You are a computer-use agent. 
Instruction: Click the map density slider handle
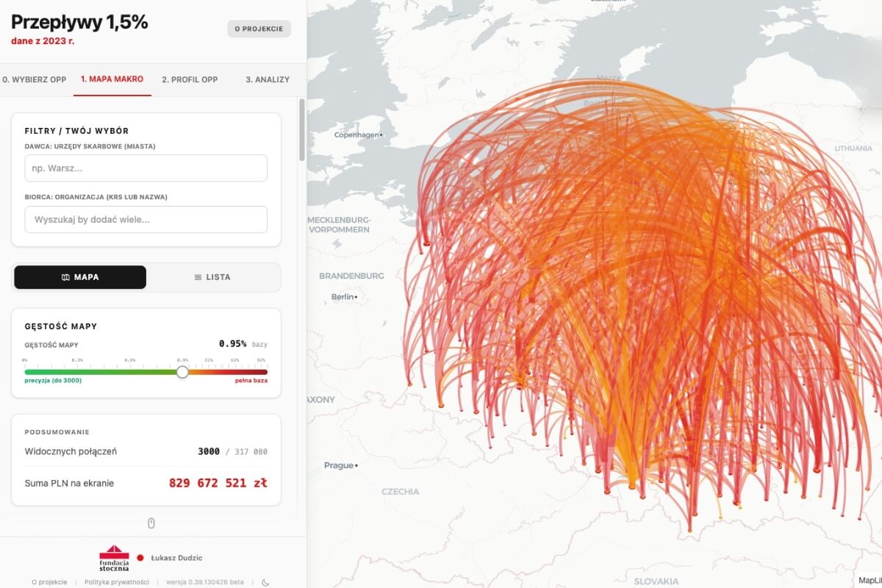(x=182, y=372)
